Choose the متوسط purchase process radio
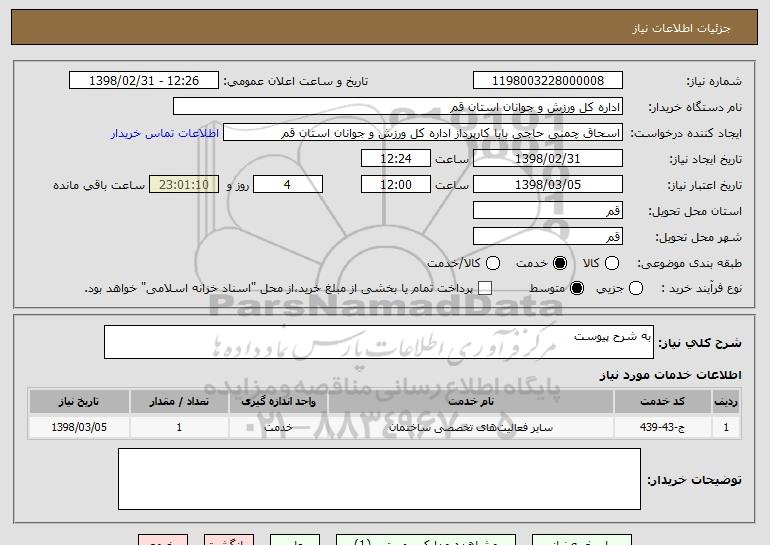This screenshot has height=545, width=770. click(577, 288)
